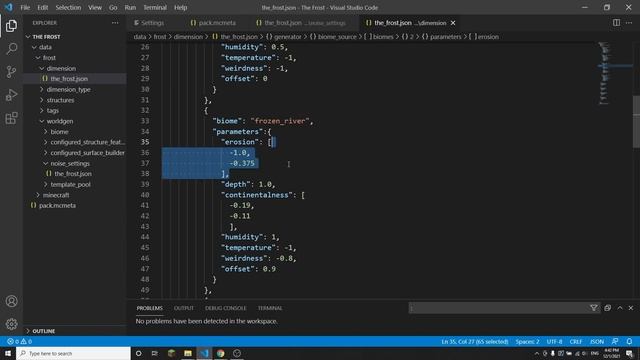Change line endings via CRLF
This screenshot has height=360, width=640.
[x=576, y=341]
